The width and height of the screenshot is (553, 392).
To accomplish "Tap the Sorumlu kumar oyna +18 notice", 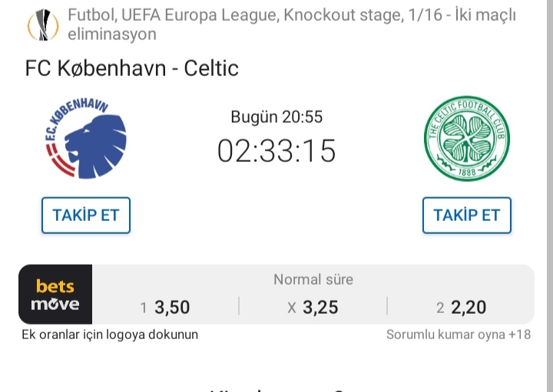I will pyautogui.click(x=459, y=334).
